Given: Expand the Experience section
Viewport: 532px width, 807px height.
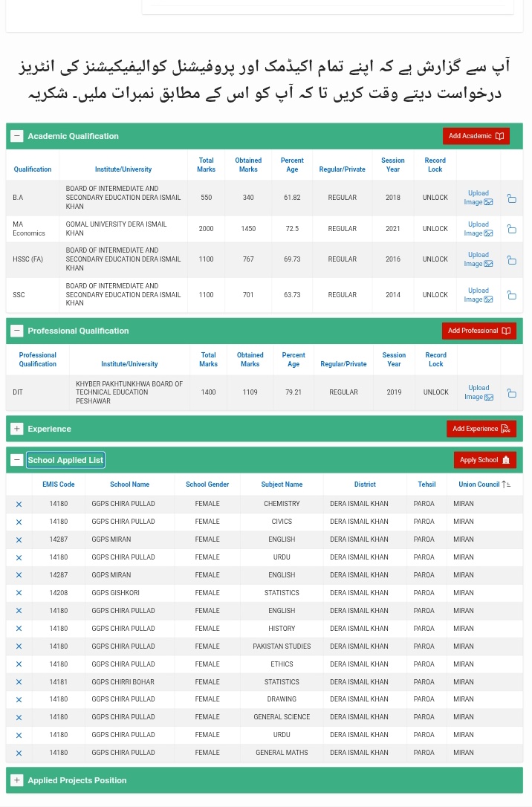Looking at the screenshot, I should 17,429.
